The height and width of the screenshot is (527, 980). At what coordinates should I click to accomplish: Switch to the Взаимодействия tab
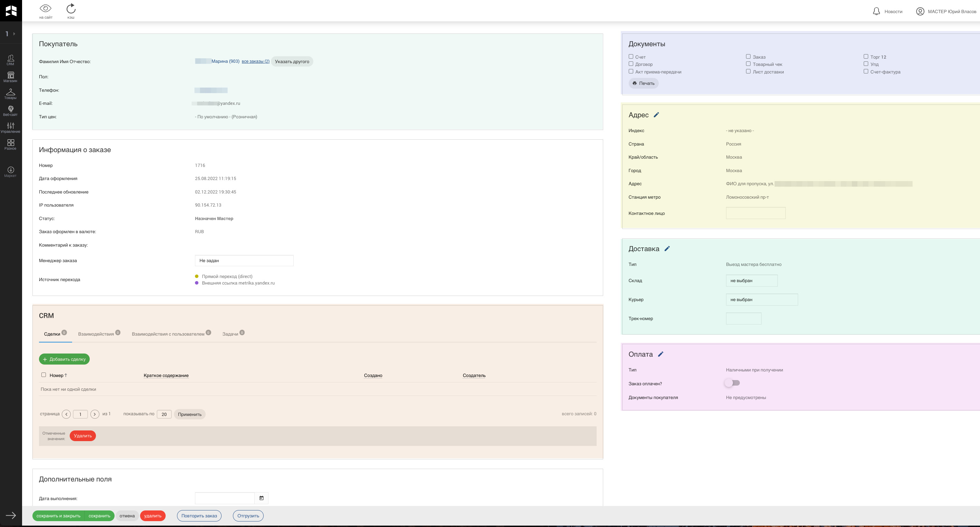pyautogui.click(x=96, y=334)
